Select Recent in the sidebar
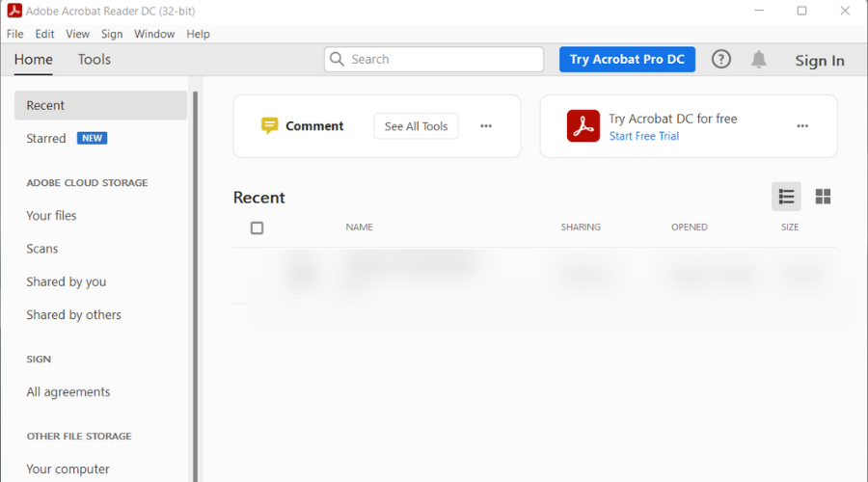The height and width of the screenshot is (482, 868). [x=100, y=105]
